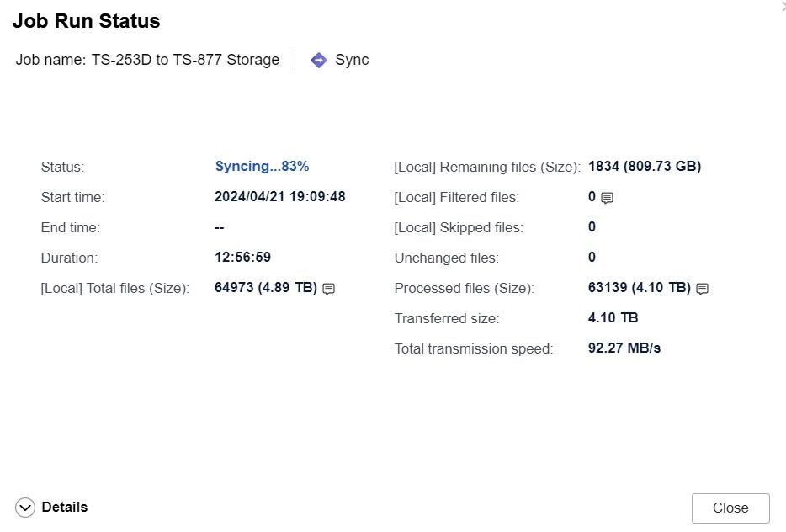Select the processed files value 63139 (4.10 TB)
The width and height of the screenshot is (786, 532).
[639, 287]
